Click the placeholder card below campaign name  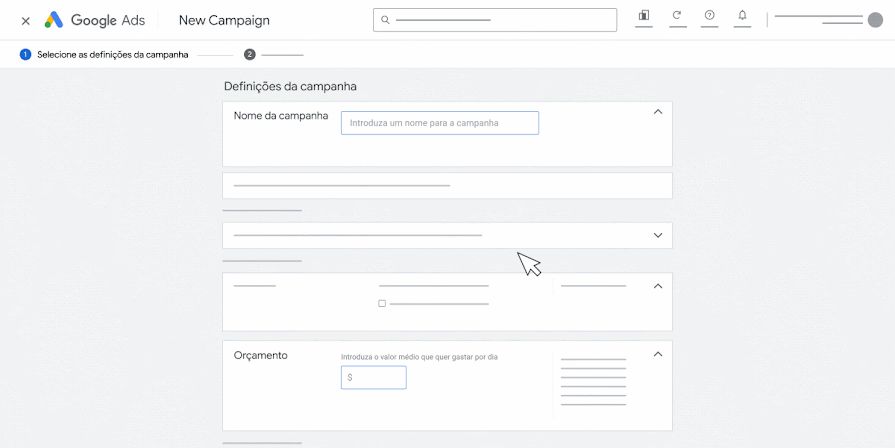[x=447, y=185]
